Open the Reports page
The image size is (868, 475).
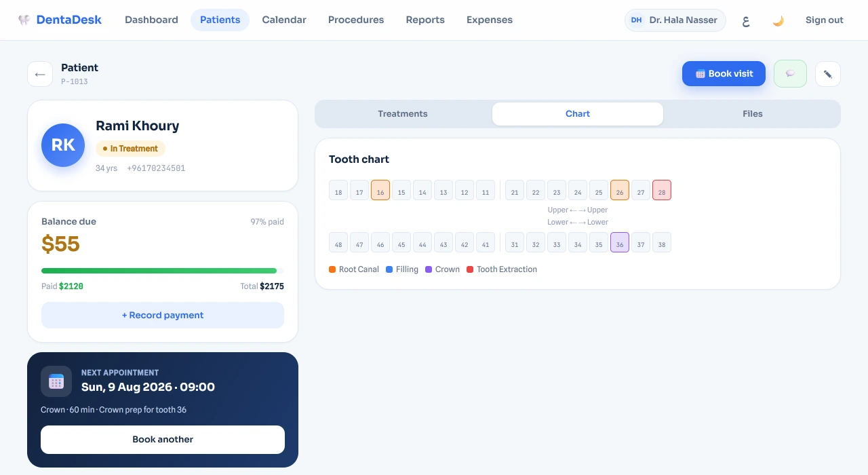[425, 20]
